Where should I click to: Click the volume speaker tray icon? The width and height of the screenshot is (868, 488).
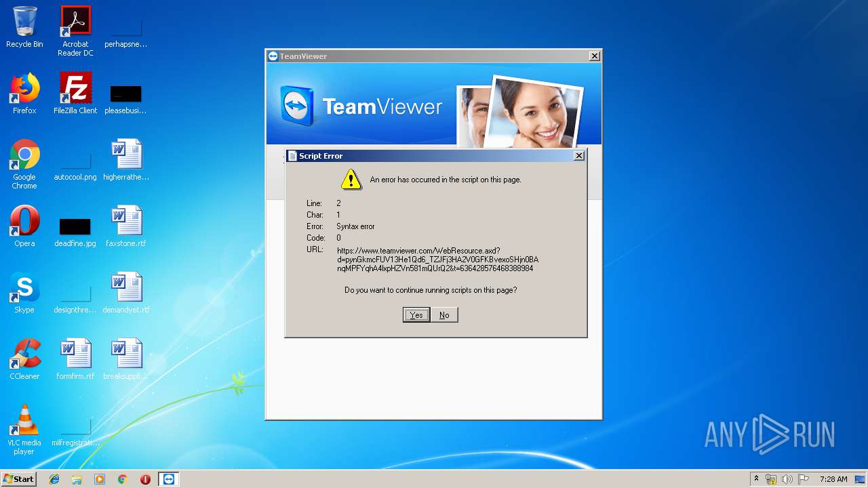click(787, 479)
